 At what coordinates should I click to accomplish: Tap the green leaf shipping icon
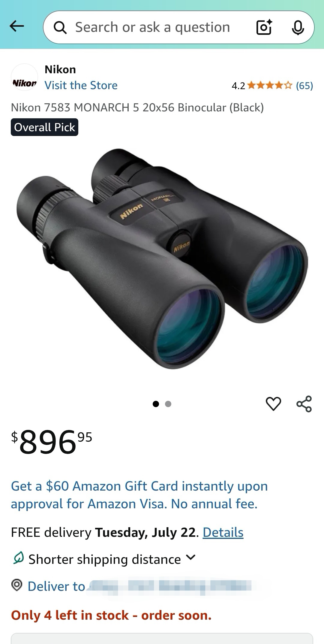(x=18, y=558)
